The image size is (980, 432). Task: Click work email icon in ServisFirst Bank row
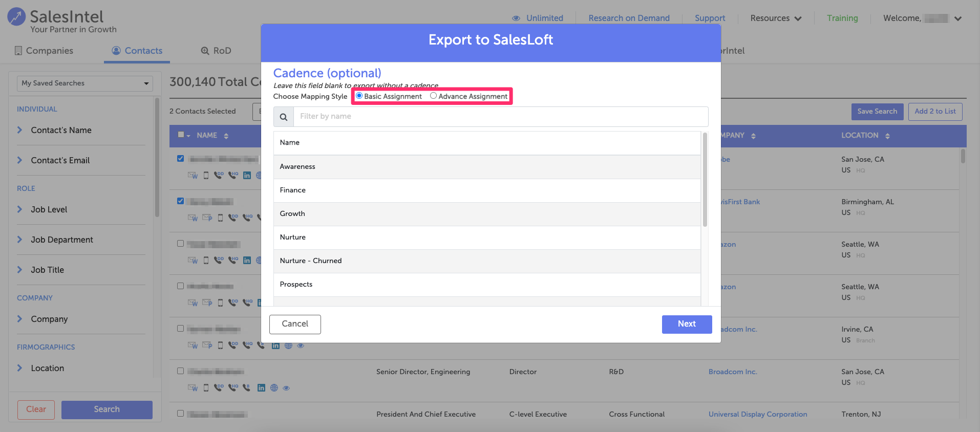pyautogui.click(x=193, y=218)
